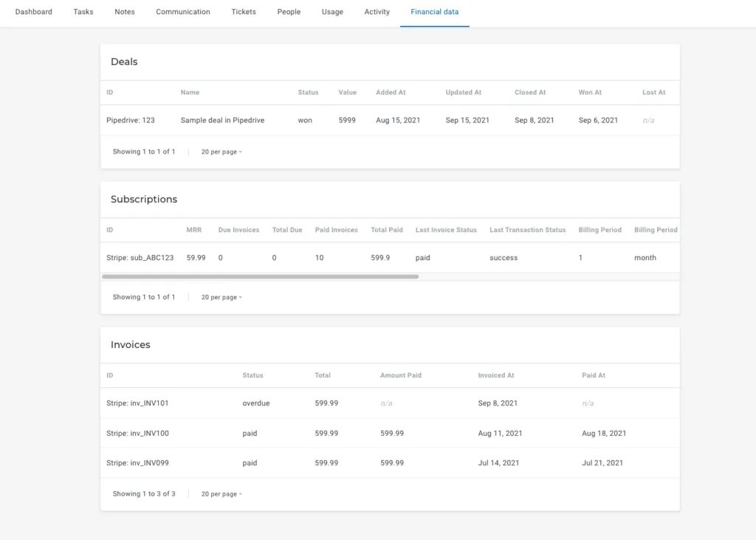This screenshot has width=756, height=540.
Task: Go to the Notes tab
Action: click(125, 12)
